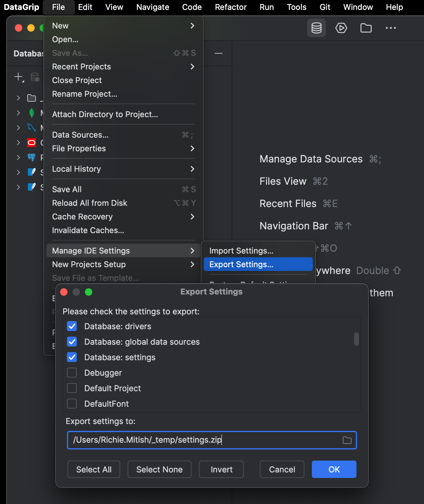Open the Database tool window icon
This screenshot has width=424, height=504.
pos(316,28)
